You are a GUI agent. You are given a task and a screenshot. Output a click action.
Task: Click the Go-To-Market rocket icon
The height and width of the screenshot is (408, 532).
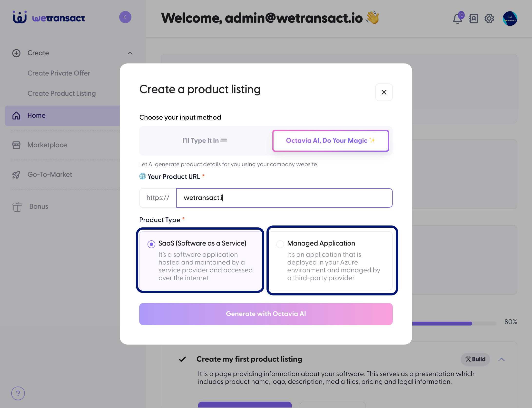[x=16, y=175]
